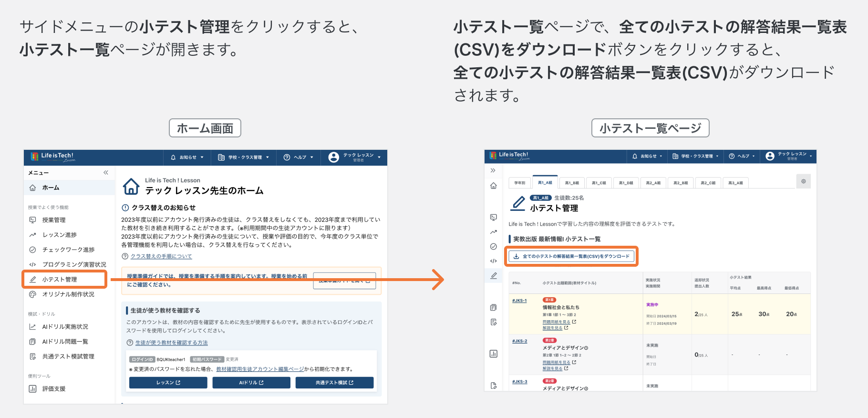This screenshot has width=868, height=418.
Task: Open オリジナル制作状況 from the side menu
Action: [69, 294]
